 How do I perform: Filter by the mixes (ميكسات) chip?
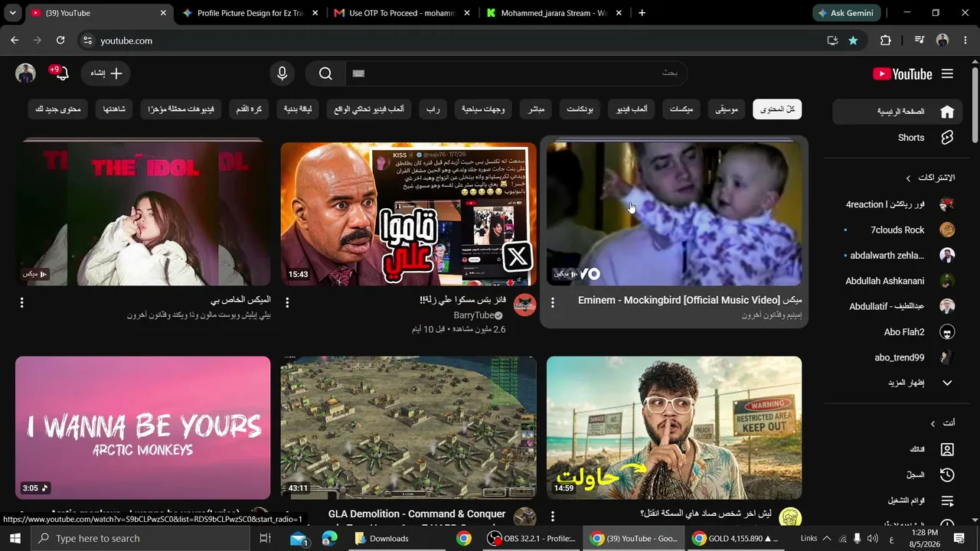pos(681,109)
